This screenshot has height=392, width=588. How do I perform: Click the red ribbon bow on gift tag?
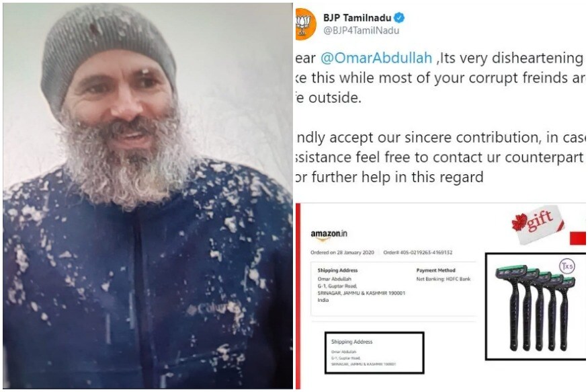[x=519, y=223]
